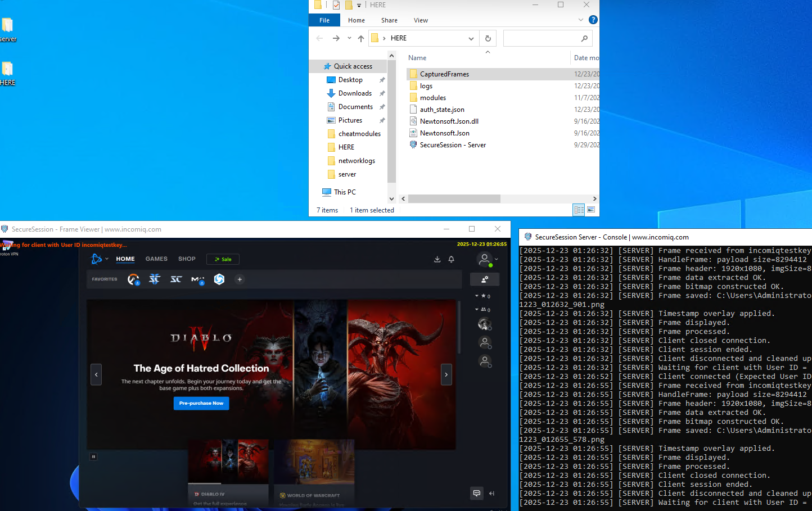Open the Sale page in Battle.net

click(x=223, y=259)
